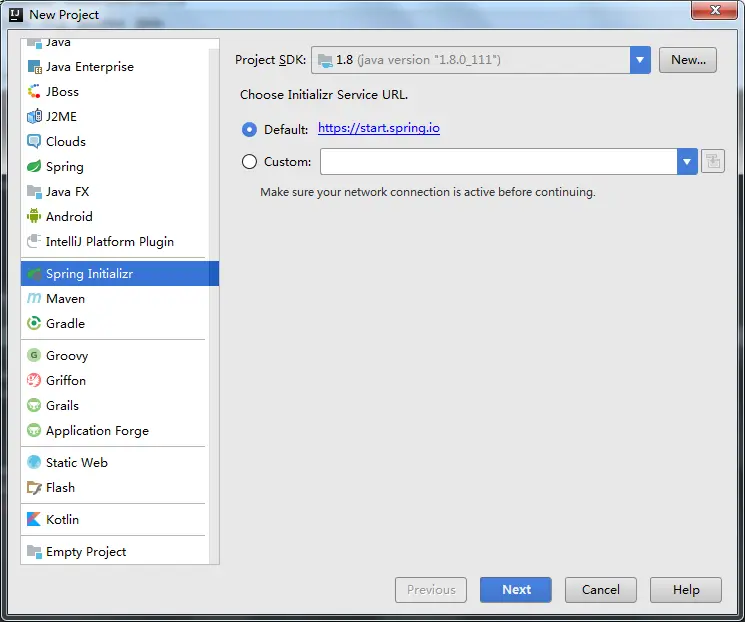Viewport: 745px width, 622px height.
Task: Select Groovy label in list
Action: pyautogui.click(x=67, y=355)
